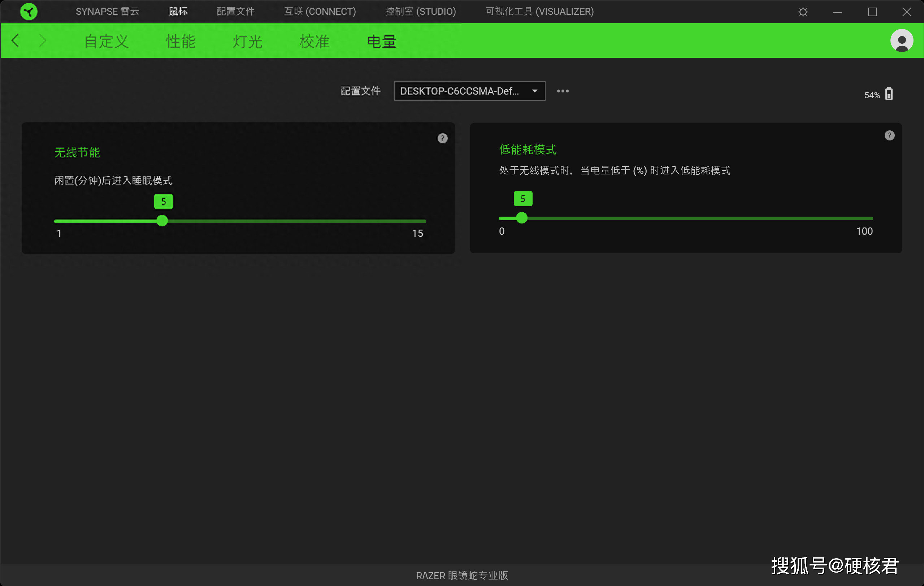Open the user account avatar

point(901,40)
